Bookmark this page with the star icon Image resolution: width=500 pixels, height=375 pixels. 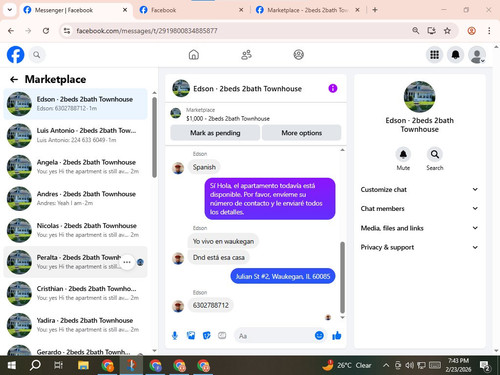447,31
